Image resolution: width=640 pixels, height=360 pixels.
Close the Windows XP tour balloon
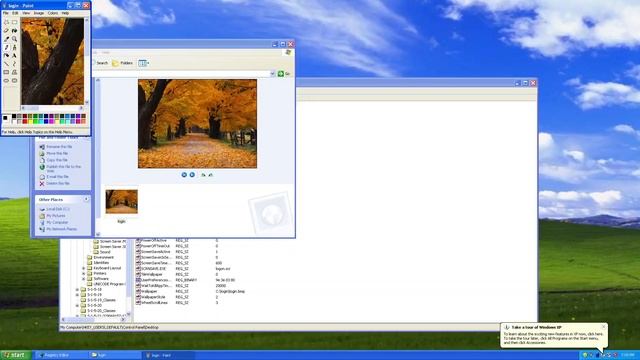click(x=603, y=327)
